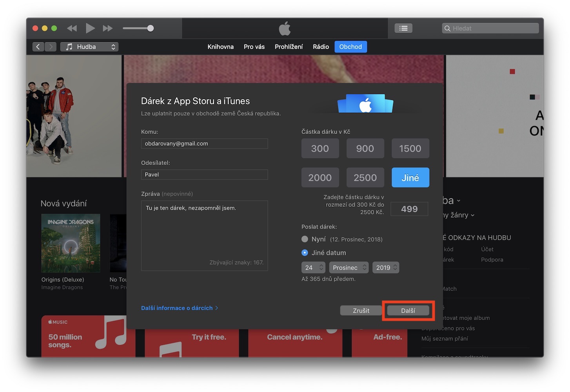Open the Hudba media type dropdown
This screenshot has width=570, height=392.
[x=89, y=47]
